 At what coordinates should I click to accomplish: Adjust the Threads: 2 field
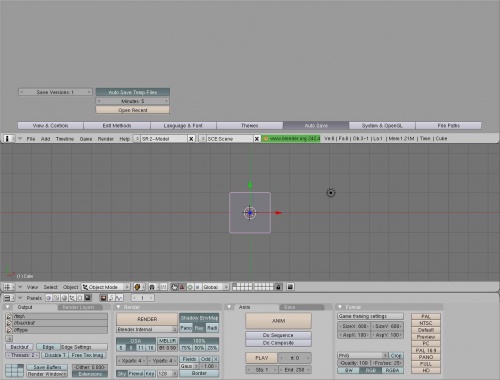coord(23,355)
